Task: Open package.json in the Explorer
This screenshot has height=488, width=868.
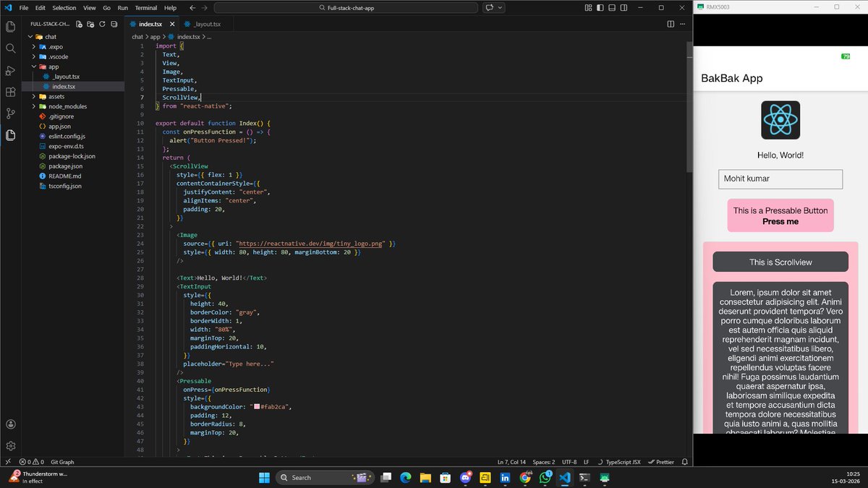Action: (65, 166)
